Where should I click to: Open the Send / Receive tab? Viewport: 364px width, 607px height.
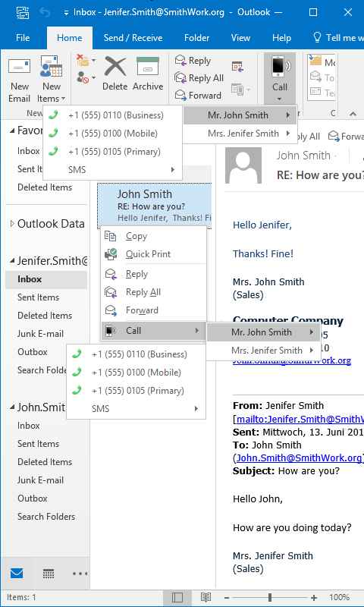click(x=133, y=38)
